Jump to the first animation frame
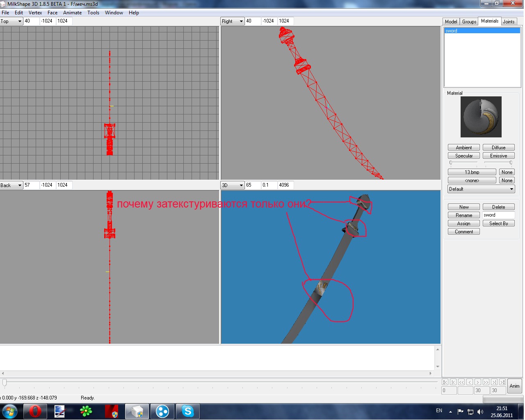 pyautogui.click(x=445, y=382)
